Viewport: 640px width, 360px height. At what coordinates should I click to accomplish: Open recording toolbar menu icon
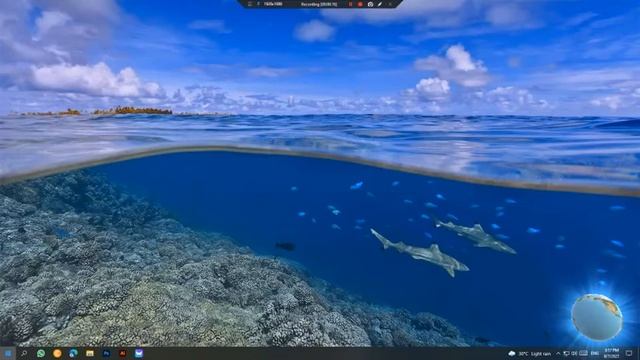coord(249,4)
